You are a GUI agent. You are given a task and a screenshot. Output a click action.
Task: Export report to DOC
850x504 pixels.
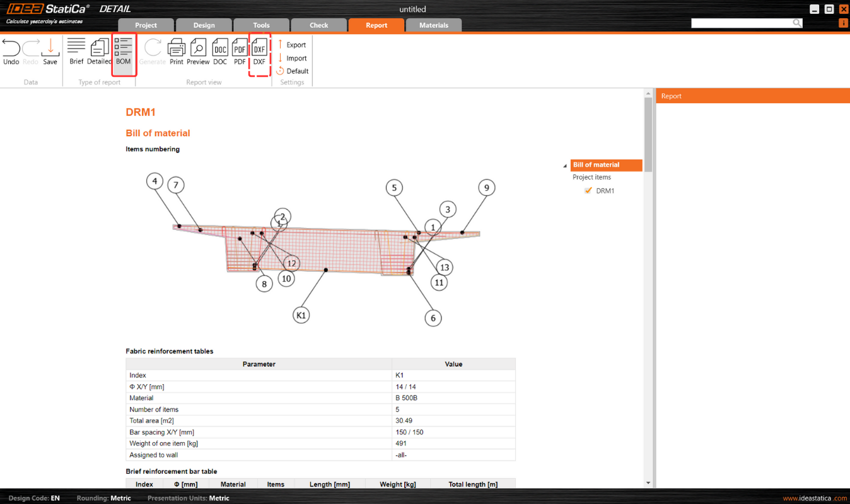point(220,52)
